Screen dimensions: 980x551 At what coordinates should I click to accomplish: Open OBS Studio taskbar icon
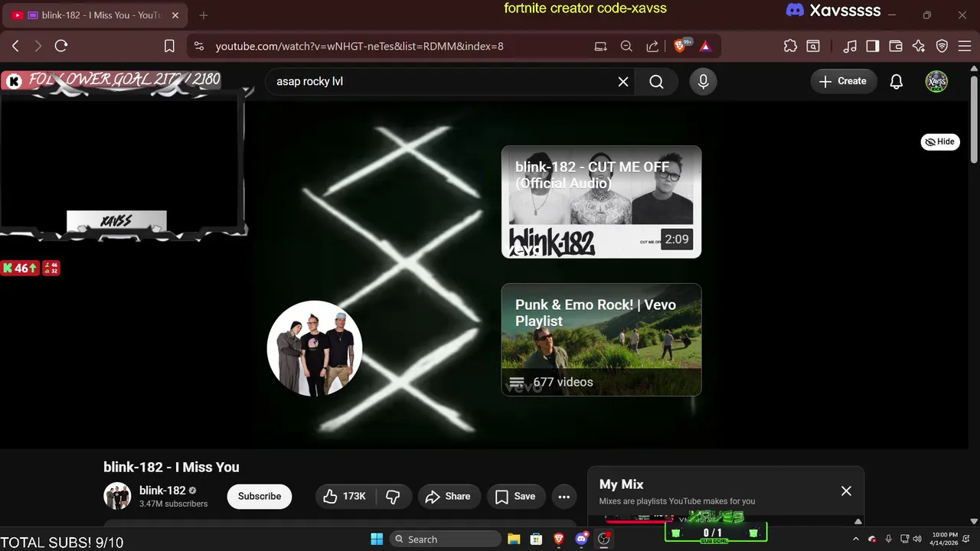[x=604, y=539]
